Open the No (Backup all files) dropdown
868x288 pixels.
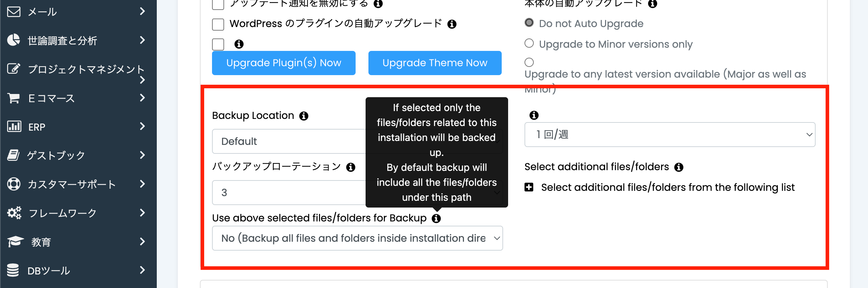pyautogui.click(x=357, y=238)
